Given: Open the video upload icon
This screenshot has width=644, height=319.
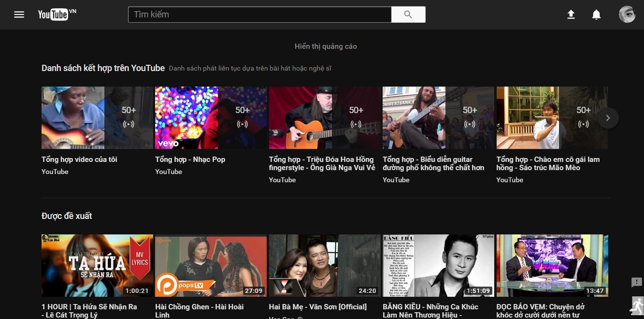Looking at the screenshot, I should pyautogui.click(x=571, y=14).
